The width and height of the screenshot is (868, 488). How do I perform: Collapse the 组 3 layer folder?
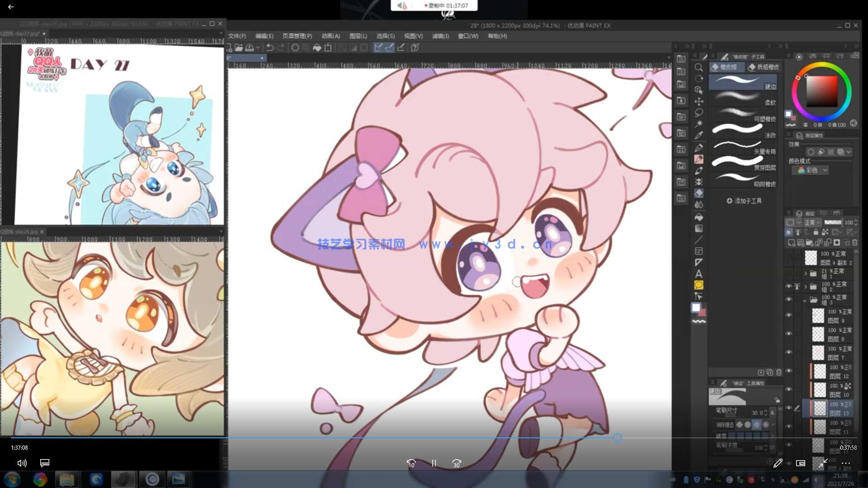805,300
